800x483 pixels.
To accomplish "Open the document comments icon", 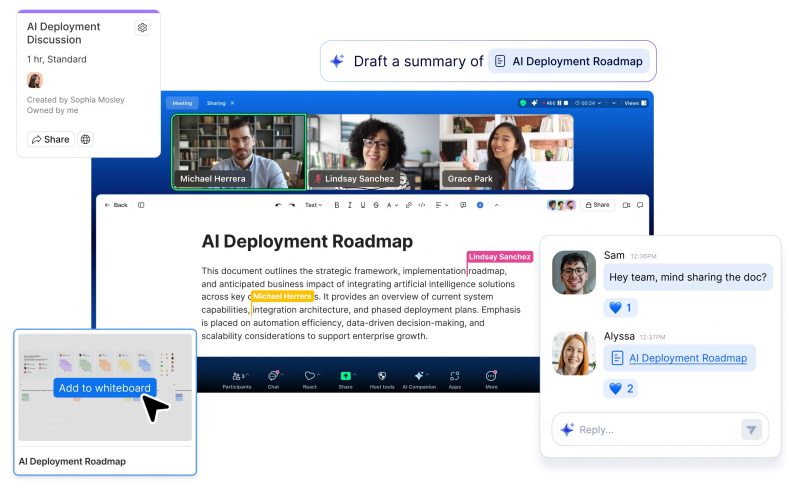I will 640,205.
